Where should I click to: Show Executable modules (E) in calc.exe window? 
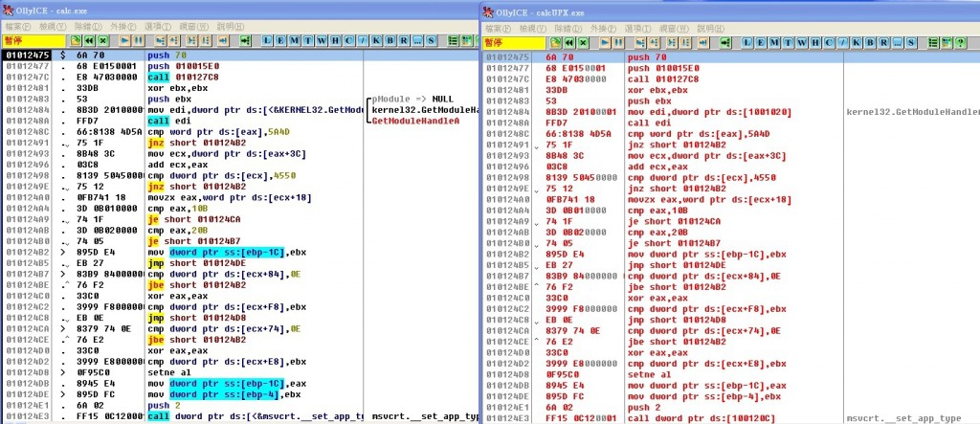click(x=280, y=40)
